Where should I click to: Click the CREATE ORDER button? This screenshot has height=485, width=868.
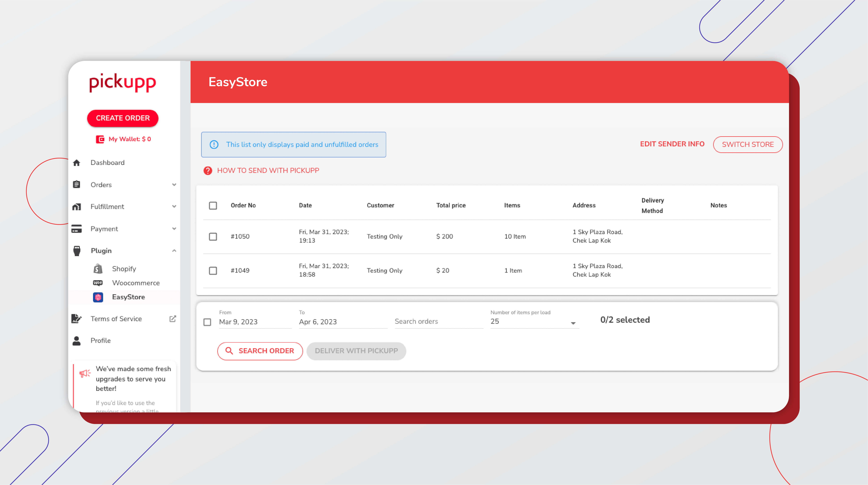coord(123,118)
